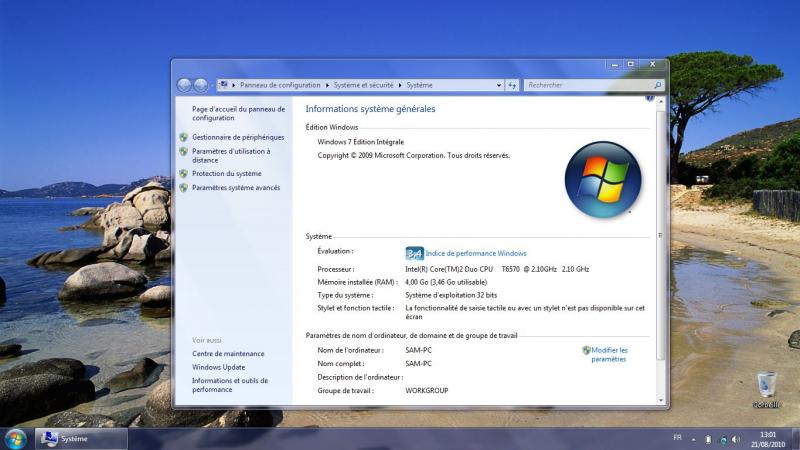Open Gestionnaire de périphériques
800x450 pixels.
(x=238, y=137)
